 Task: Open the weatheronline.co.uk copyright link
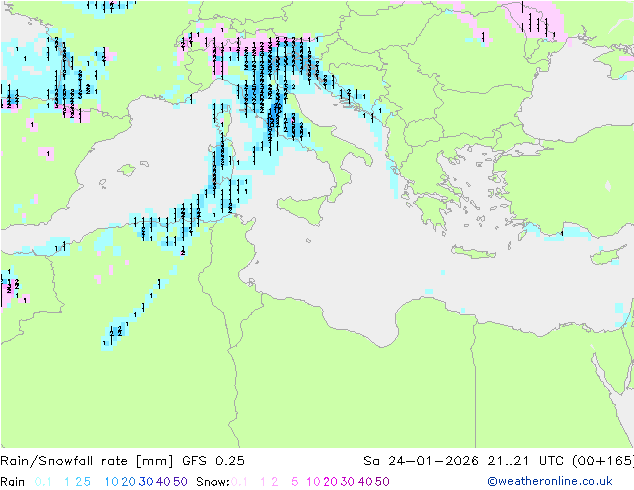pos(550,481)
